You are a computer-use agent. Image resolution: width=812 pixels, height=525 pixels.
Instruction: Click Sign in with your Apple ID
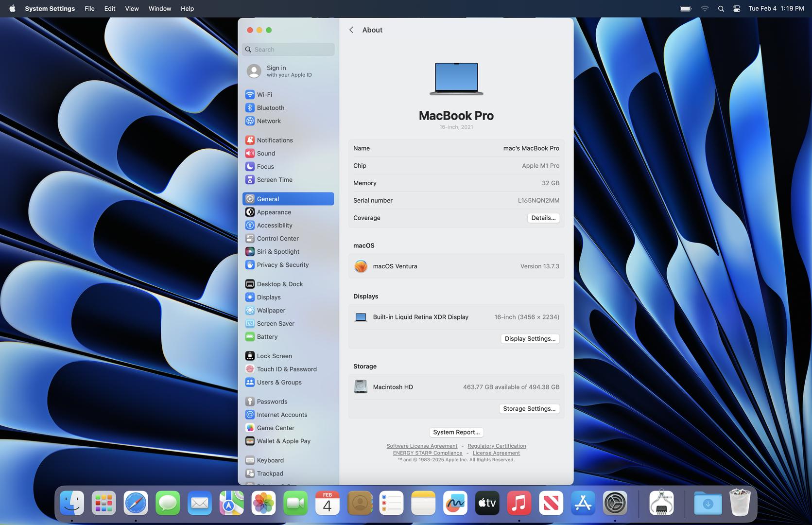[288, 71]
